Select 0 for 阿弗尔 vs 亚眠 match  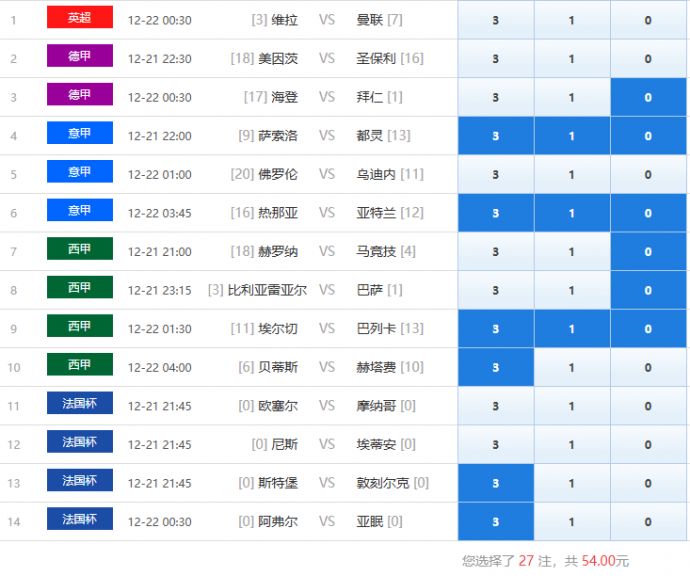click(x=648, y=522)
